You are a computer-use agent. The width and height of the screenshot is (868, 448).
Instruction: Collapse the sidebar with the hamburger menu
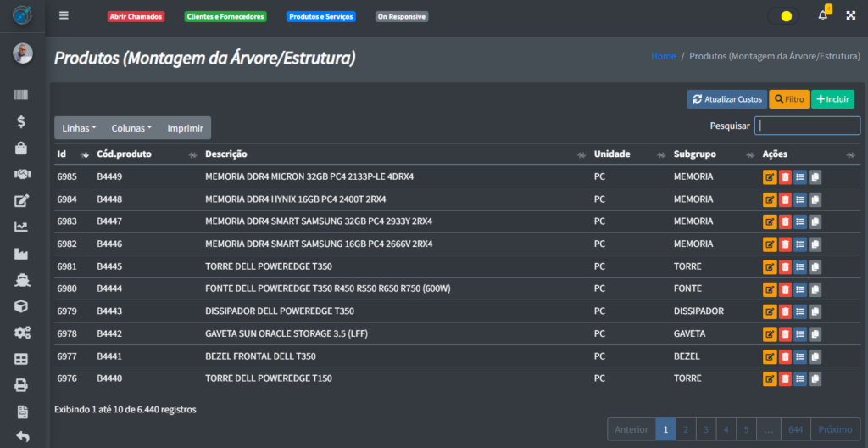pyautogui.click(x=64, y=15)
